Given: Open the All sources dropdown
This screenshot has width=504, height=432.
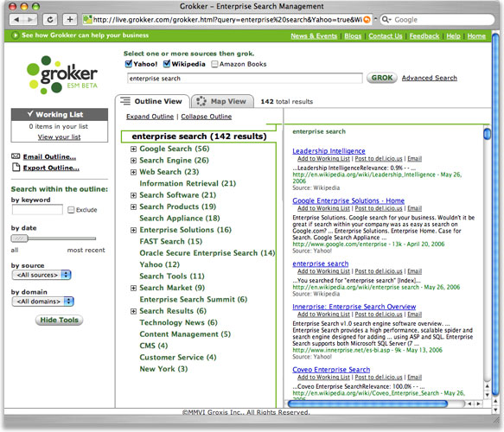Looking at the screenshot, I should click(41, 275).
